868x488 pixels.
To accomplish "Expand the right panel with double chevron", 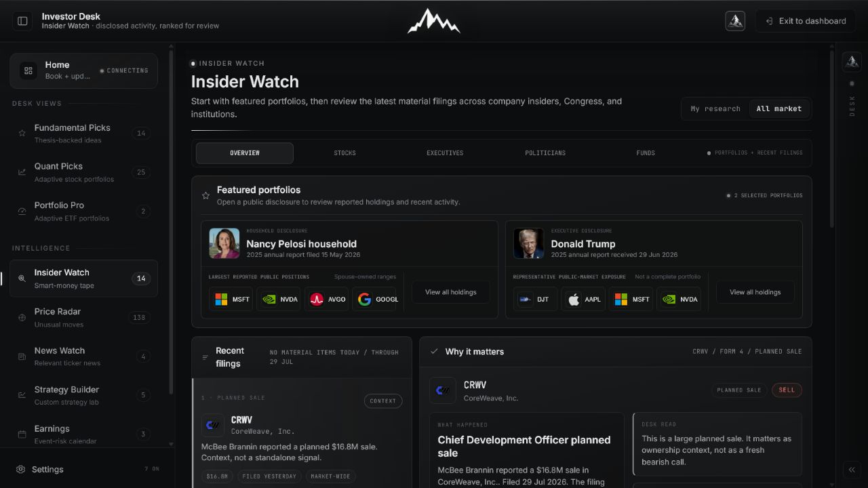I will click(852, 470).
